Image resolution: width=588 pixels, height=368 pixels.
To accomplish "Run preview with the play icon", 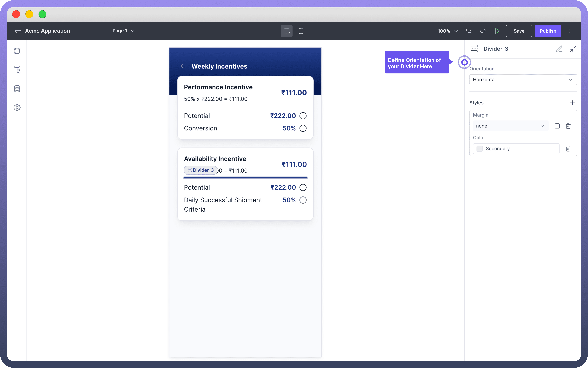I will point(497,31).
